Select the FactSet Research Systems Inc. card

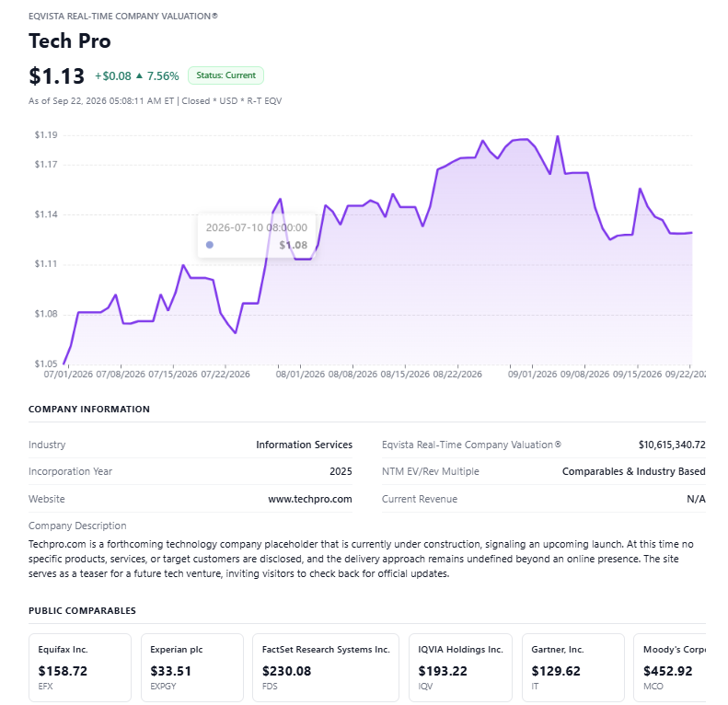click(x=326, y=667)
